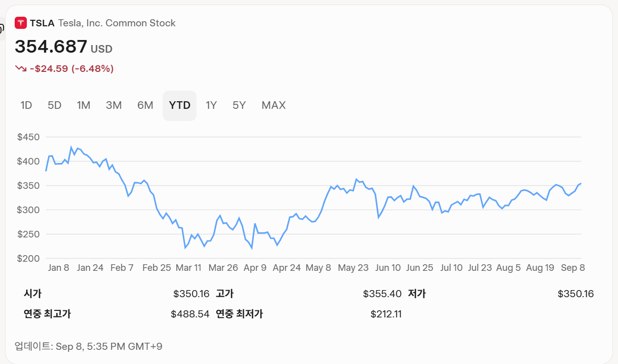The height and width of the screenshot is (364, 618).
Task: Select the MAX range tab
Action: [x=274, y=105]
